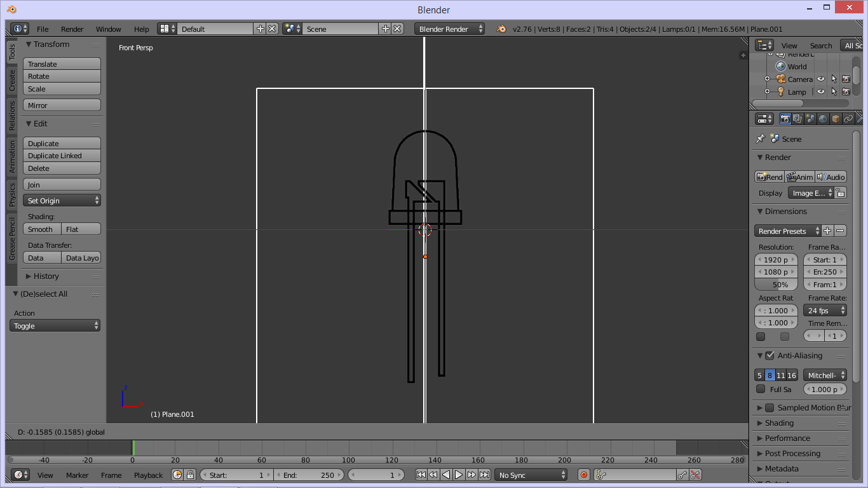Screen dimensions: 868x488
Task: Select the World properties globe tab icon
Action: tap(823, 119)
